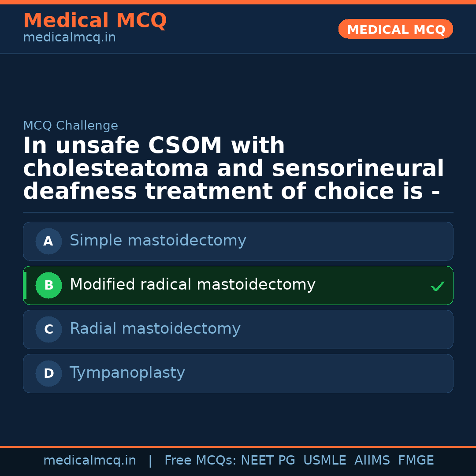Click the Free MCQs footer label

[201, 461]
